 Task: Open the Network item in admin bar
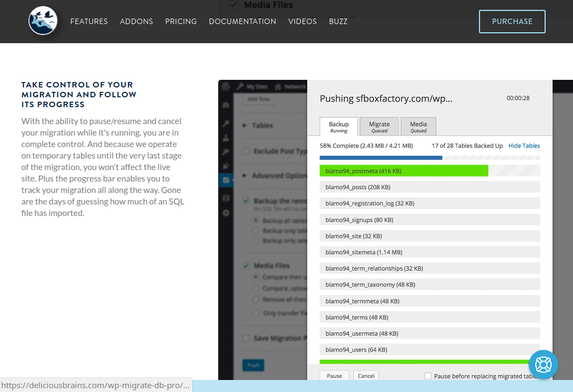coord(291,86)
